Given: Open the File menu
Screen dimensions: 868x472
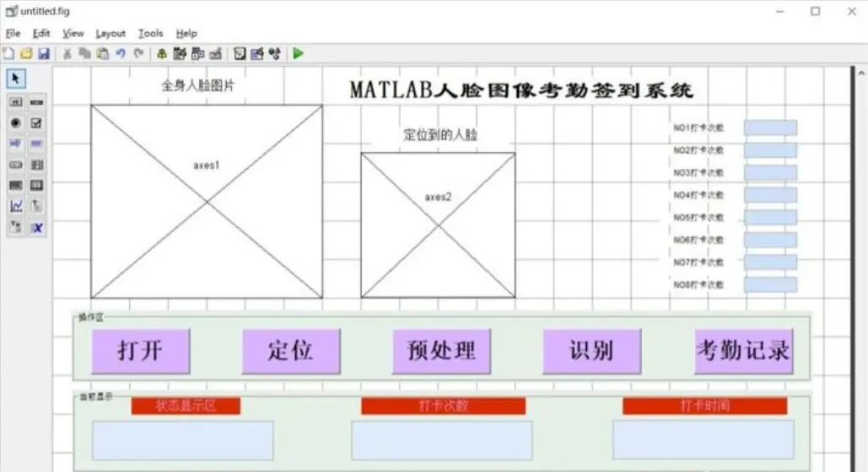Looking at the screenshot, I should click(x=13, y=33).
